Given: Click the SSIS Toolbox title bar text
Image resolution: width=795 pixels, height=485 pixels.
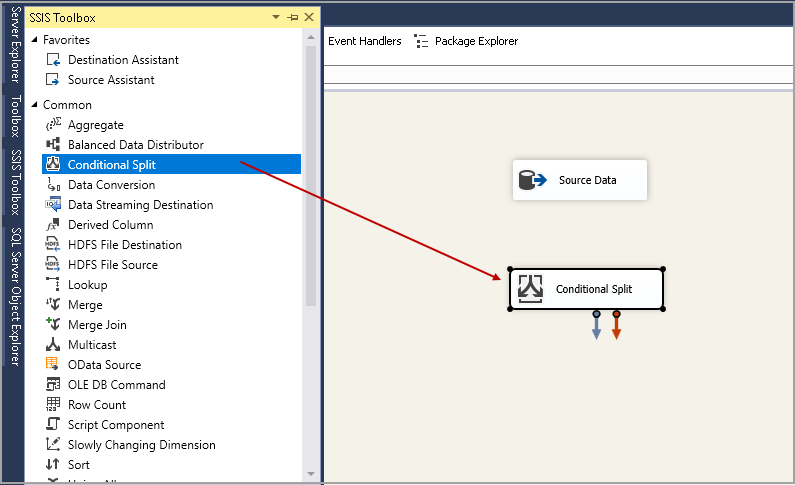Looking at the screenshot, I should point(62,18).
